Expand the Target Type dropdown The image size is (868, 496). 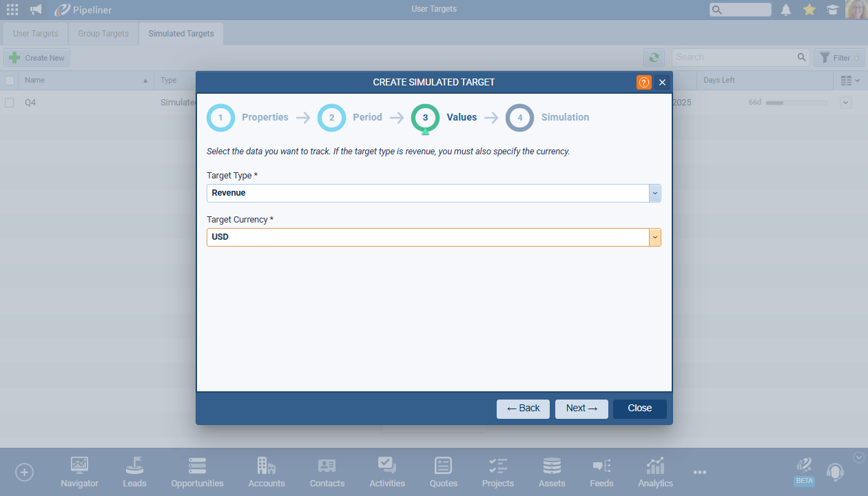click(654, 193)
